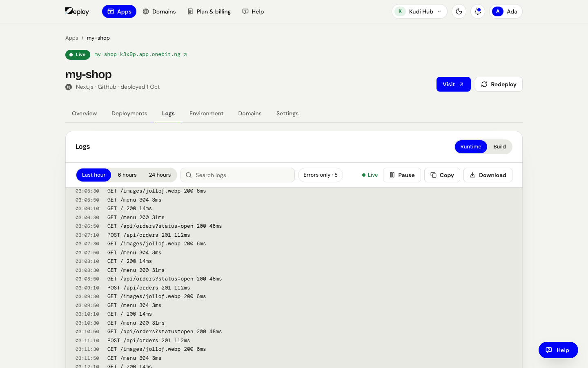Switch to Build logs
The image size is (588, 368).
click(x=500, y=147)
